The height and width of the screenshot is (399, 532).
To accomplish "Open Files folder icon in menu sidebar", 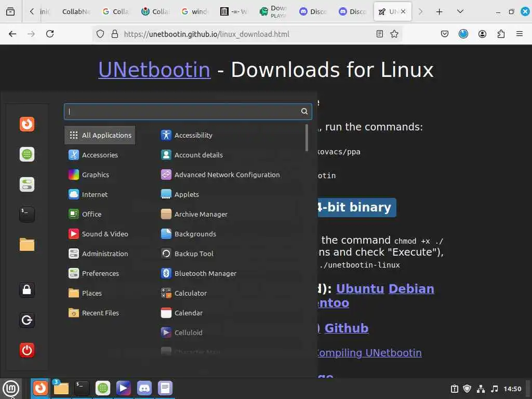I will (27, 245).
